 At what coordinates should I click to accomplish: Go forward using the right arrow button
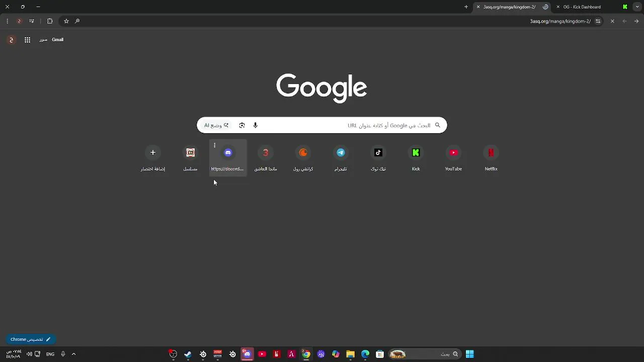pos(636,21)
